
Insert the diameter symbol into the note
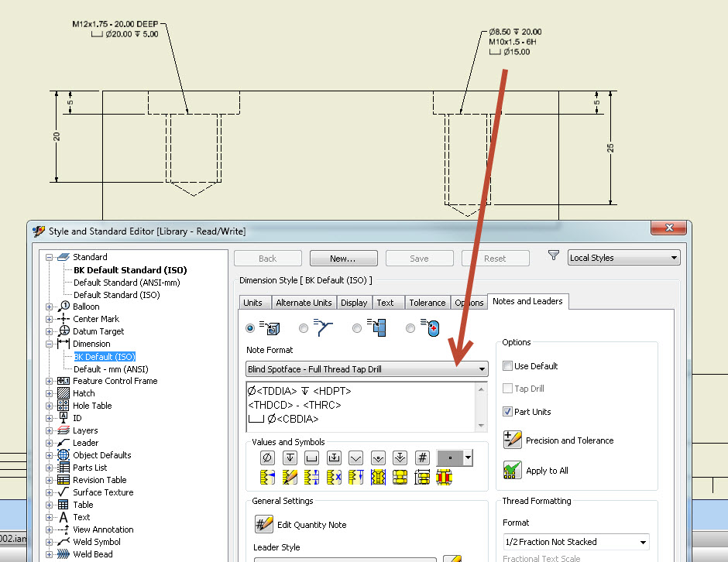[267, 457]
